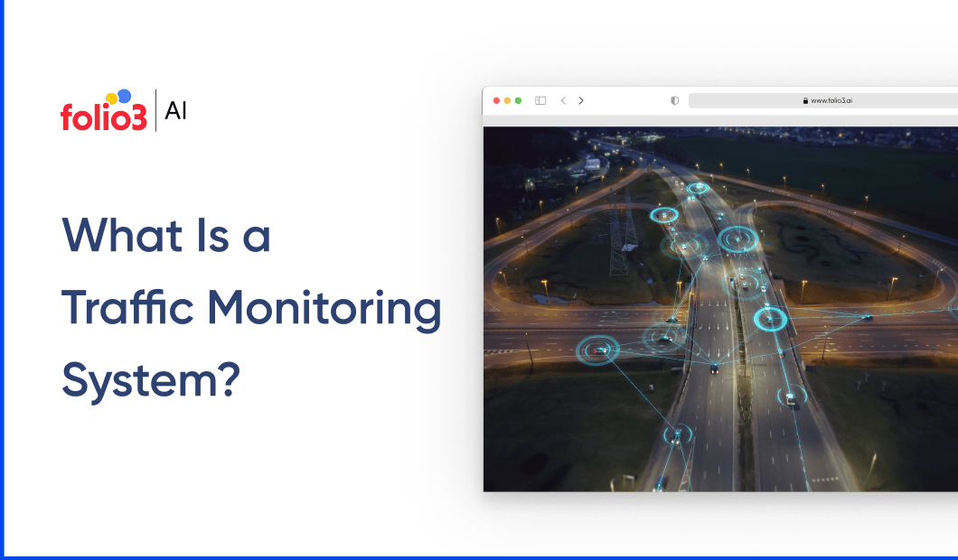This screenshot has width=958, height=560.
Task: Click the blue accent bar on the left edge
Action: click(x=4, y=280)
